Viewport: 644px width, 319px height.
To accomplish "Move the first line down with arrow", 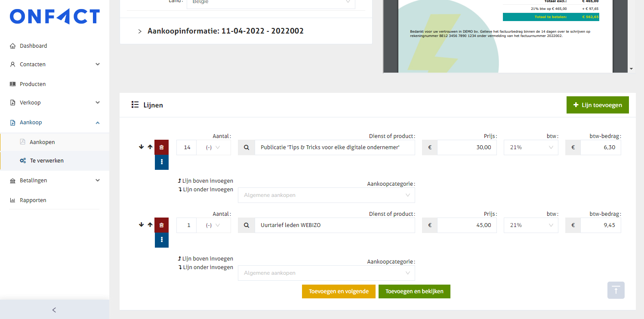I will 141,147.
